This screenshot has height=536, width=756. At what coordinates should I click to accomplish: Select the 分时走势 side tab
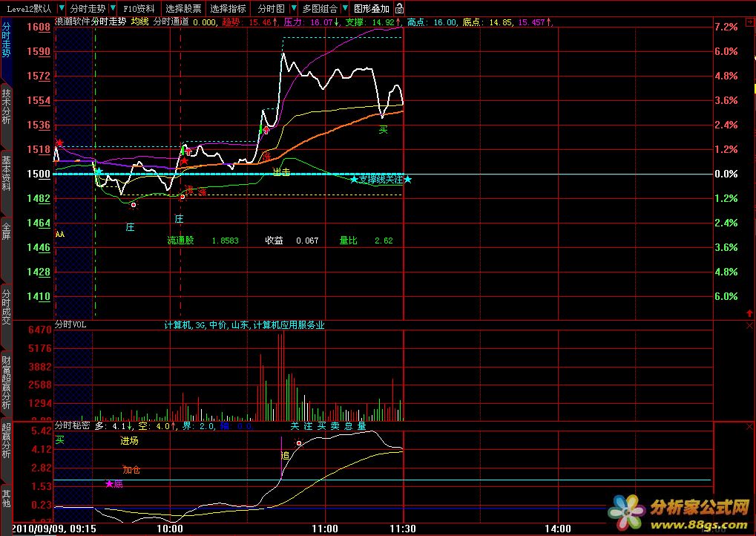point(6,40)
